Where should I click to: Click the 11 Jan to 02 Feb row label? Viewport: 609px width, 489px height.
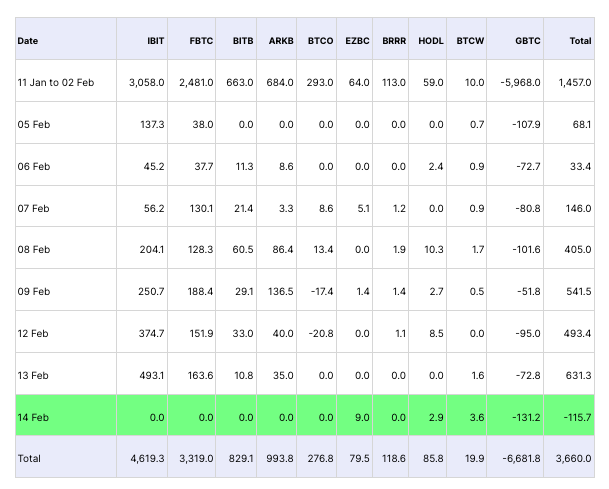point(58,81)
